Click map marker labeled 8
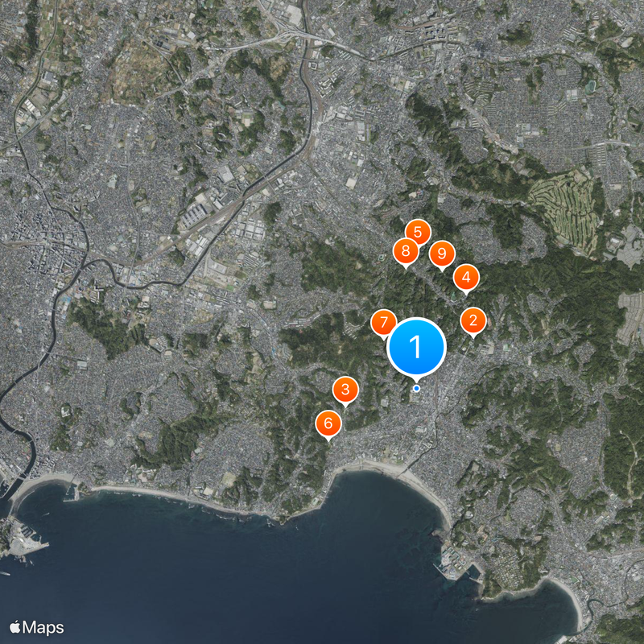644x644 pixels. coord(405,250)
